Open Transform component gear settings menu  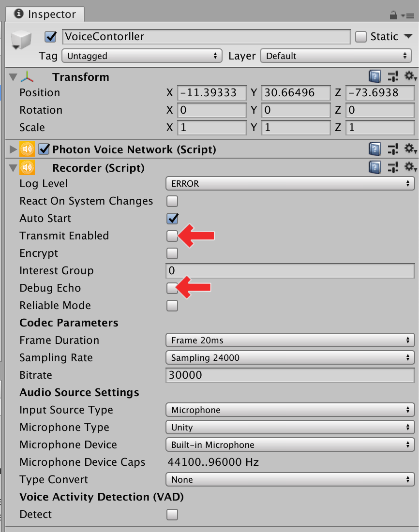(410, 76)
